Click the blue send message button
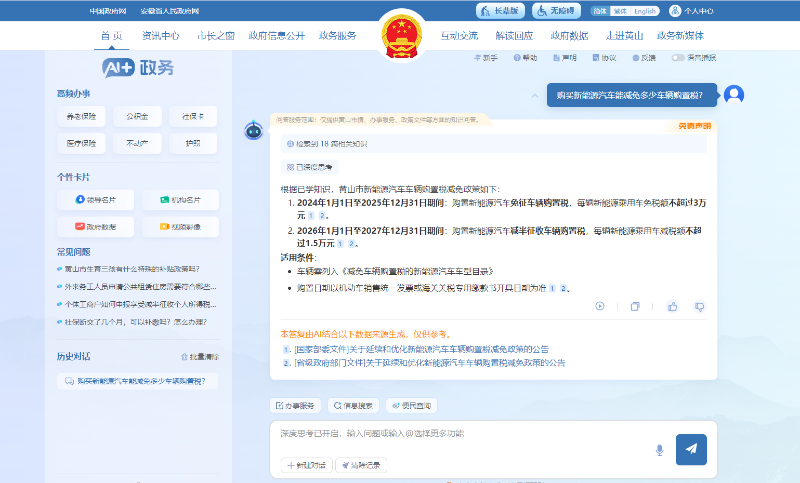 click(x=690, y=450)
